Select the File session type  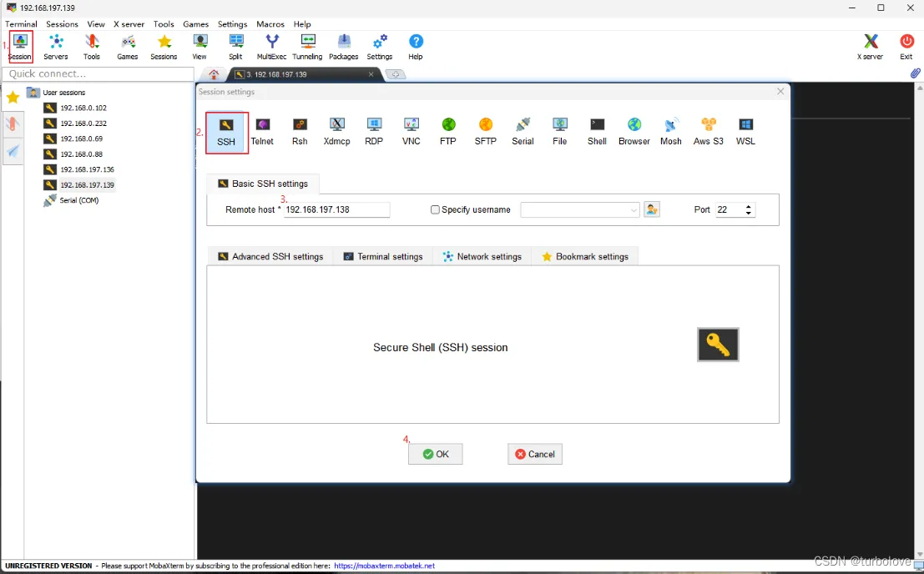560,132
